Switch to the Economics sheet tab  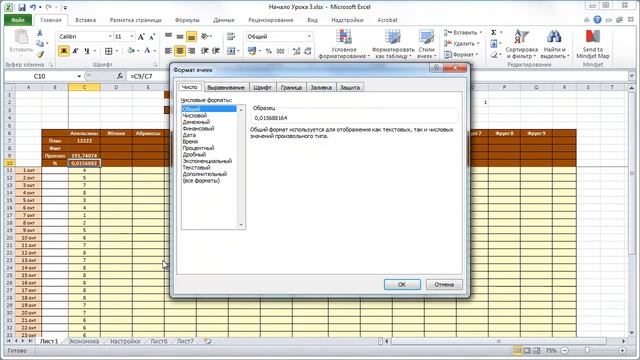[84, 341]
